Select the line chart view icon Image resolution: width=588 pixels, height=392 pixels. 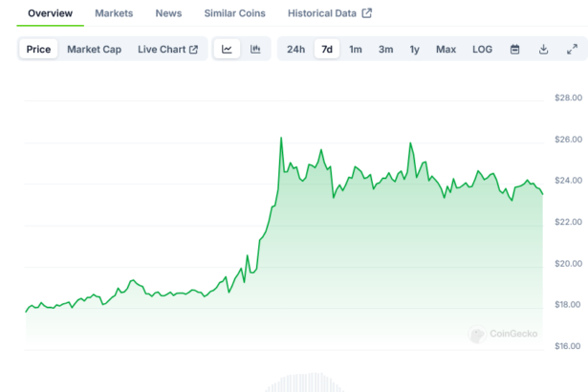point(227,50)
